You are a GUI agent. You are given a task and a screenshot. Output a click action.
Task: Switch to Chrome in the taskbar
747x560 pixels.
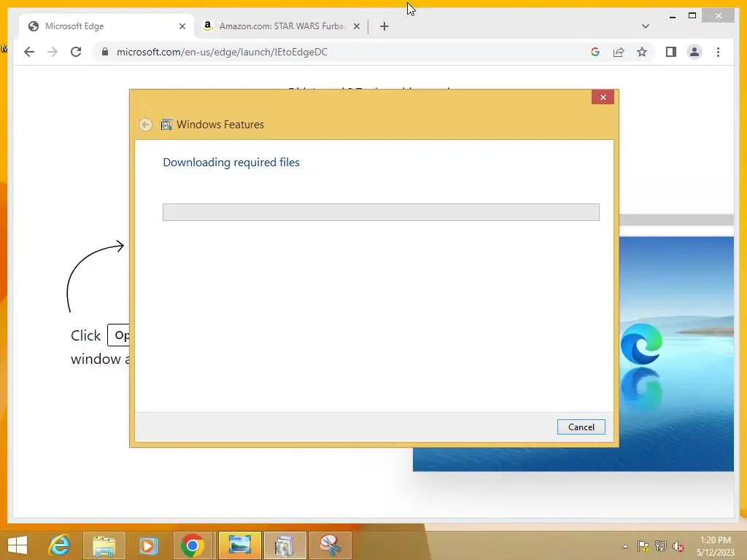[x=193, y=545]
